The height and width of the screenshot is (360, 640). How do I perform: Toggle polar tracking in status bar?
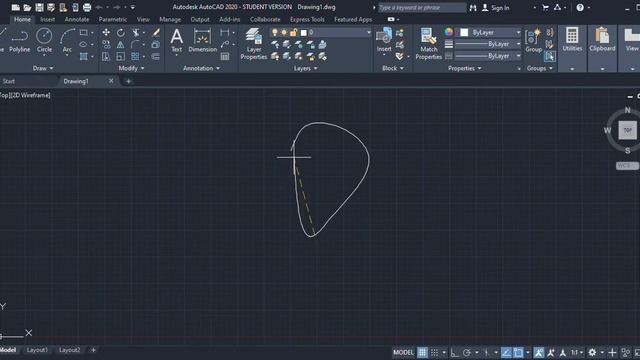pyautogui.click(x=467, y=352)
